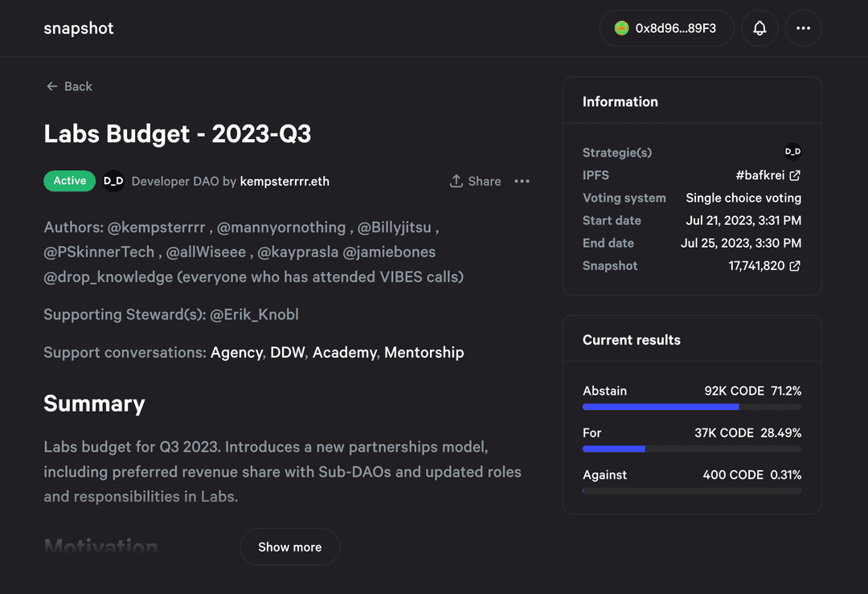Click the Current results heading
The height and width of the screenshot is (594, 868).
coord(632,340)
